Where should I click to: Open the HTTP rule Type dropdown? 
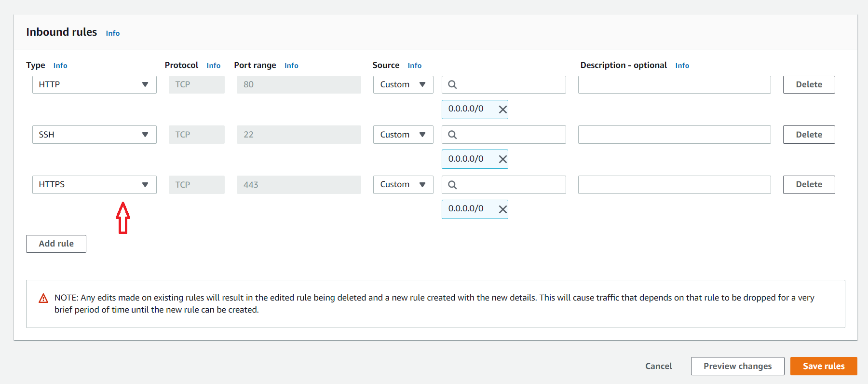(94, 85)
